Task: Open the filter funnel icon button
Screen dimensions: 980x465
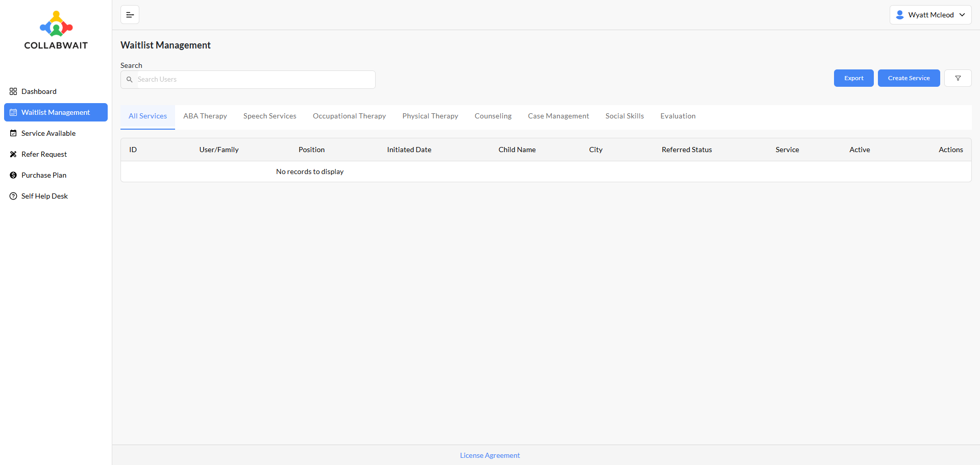Action: [958, 78]
